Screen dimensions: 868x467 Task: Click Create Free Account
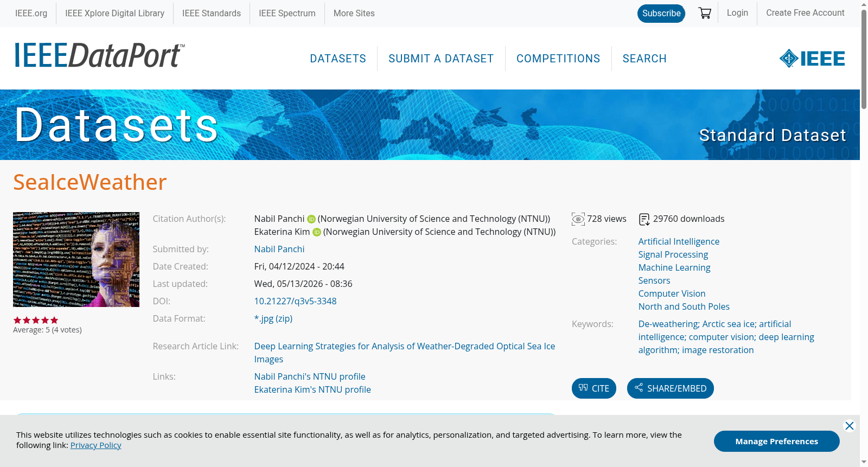pyautogui.click(x=805, y=12)
